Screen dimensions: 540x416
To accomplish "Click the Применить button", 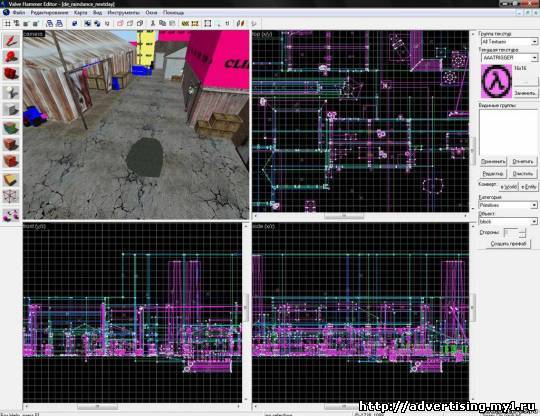I will click(x=493, y=161).
